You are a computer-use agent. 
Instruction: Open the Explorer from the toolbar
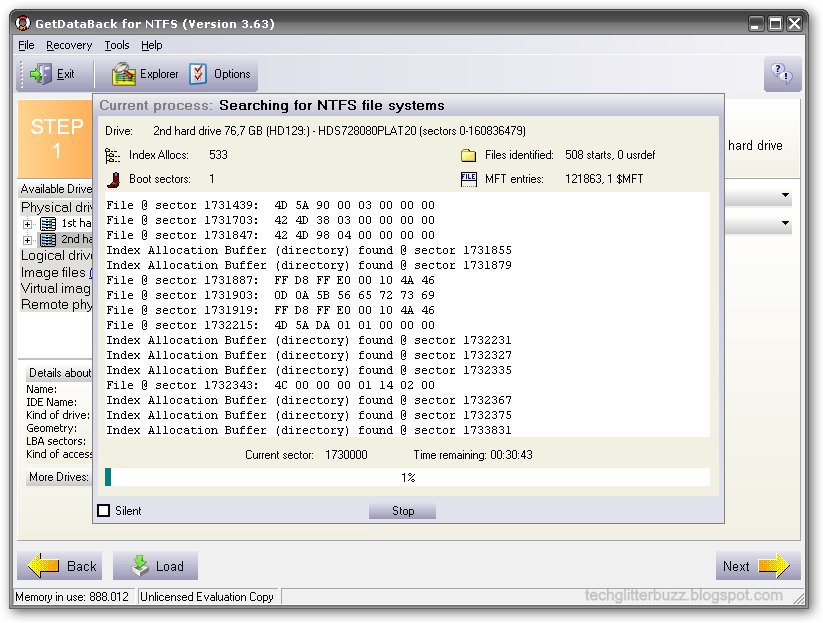point(122,73)
